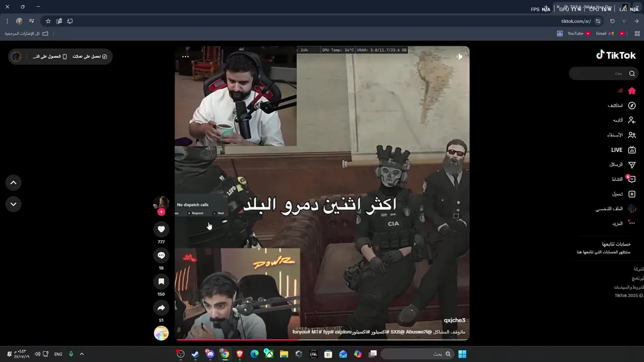Screen dimensions: 644x362
Task: Open the More options menu in the sidebar
Action: (x=624, y=223)
